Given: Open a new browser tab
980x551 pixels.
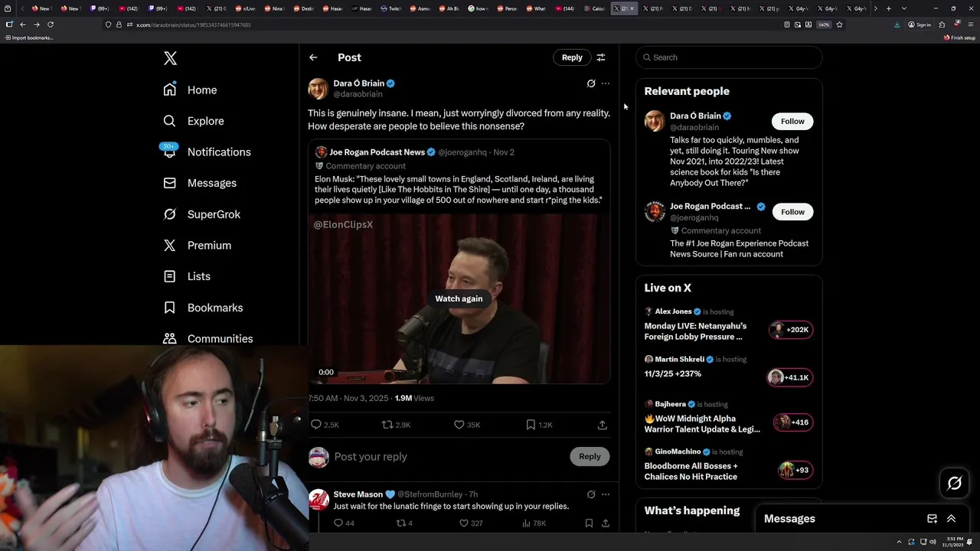Looking at the screenshot, I should tap(888, 8).
